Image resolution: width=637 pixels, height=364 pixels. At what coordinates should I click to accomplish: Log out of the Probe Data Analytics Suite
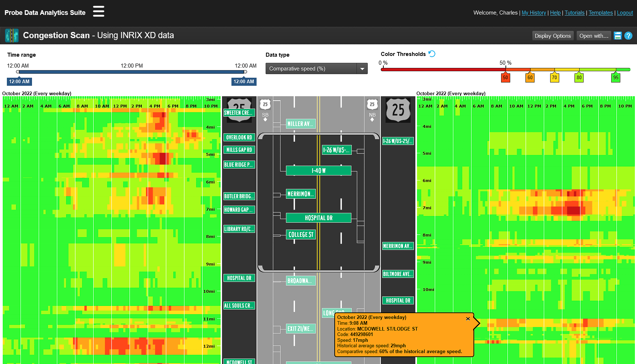(x=625, y=13)
